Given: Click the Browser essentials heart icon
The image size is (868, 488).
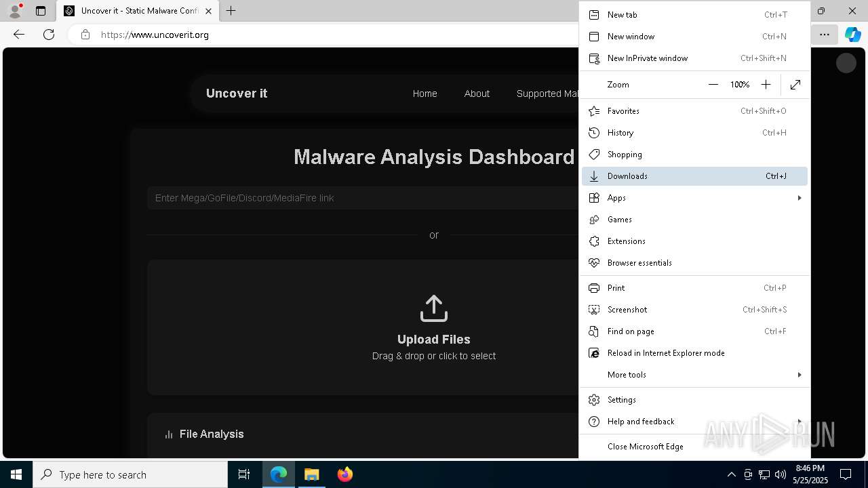Looking at the screenshot, I should [x=594, y=263].
